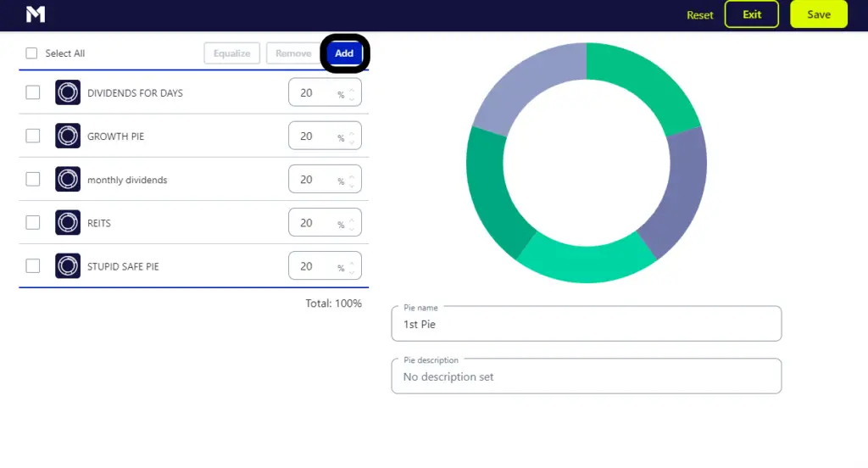Image resolution: width=868 pixels, height=468 pixels.
Task: Edit the monthly dividends percentage field
Action: [x=325, y=179]
